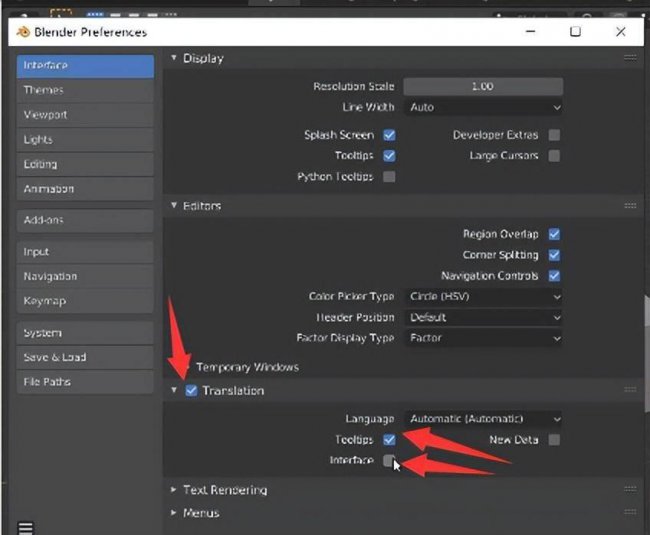Toggle Corner Splitting checkbox
650x535 pixels.
coord(554,255)
